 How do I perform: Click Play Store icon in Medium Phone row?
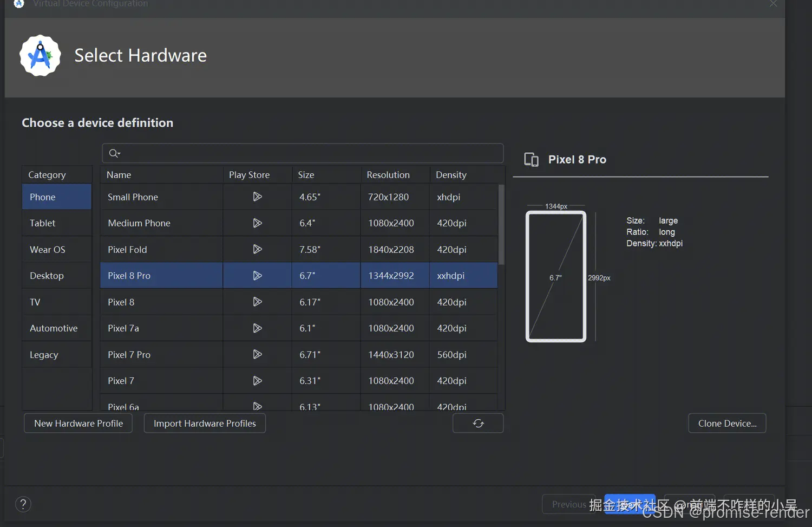257,223
